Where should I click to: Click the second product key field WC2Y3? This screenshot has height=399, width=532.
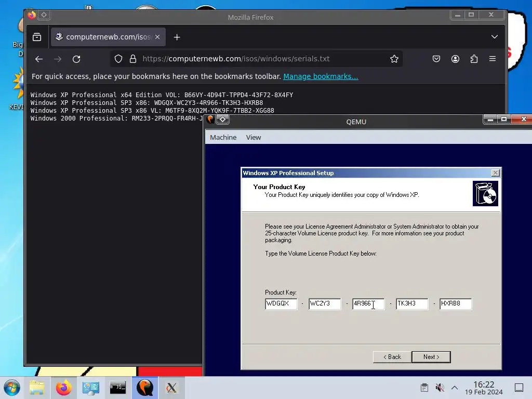pyautogui.click(x=325, y=303)
